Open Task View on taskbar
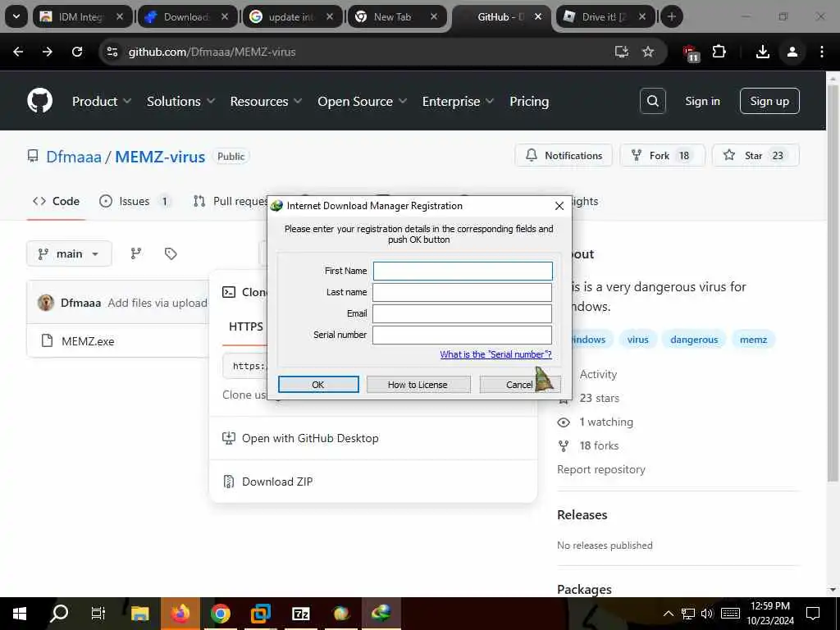The height and width of the screenshot is (630, 840). [98, 614]
